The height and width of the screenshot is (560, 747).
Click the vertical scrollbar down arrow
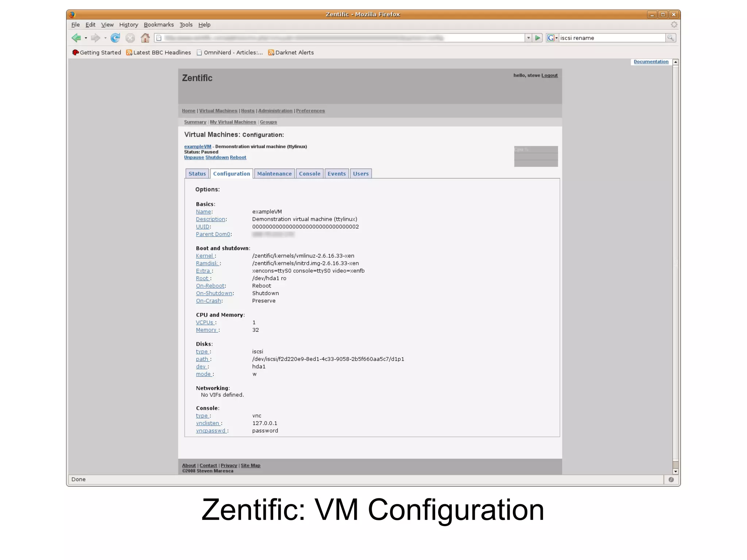(676, 471)
